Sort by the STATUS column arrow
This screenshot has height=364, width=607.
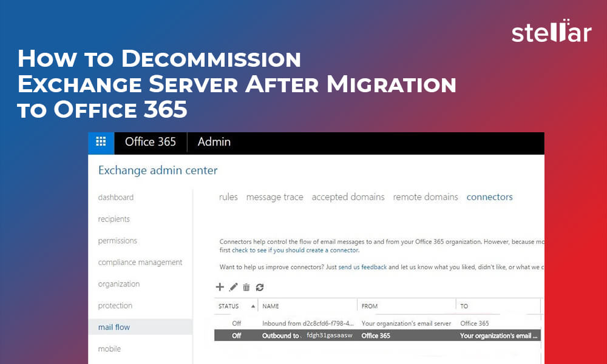coord(253,306)
